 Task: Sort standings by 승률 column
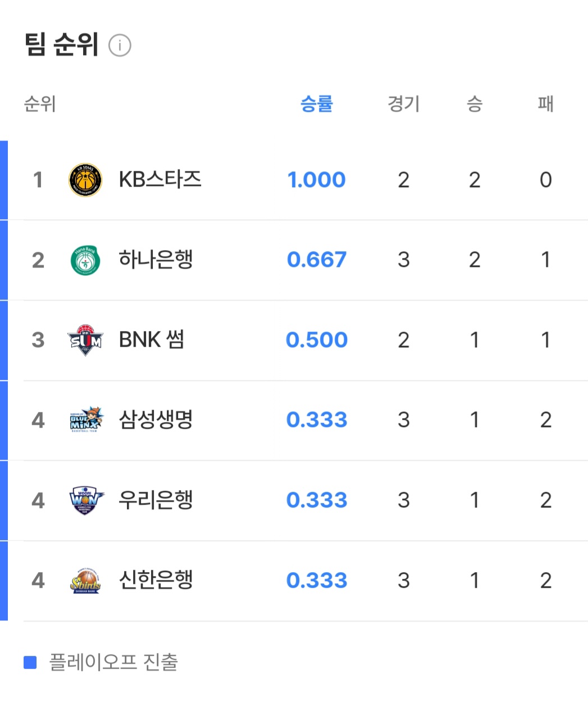pos(317,104)
